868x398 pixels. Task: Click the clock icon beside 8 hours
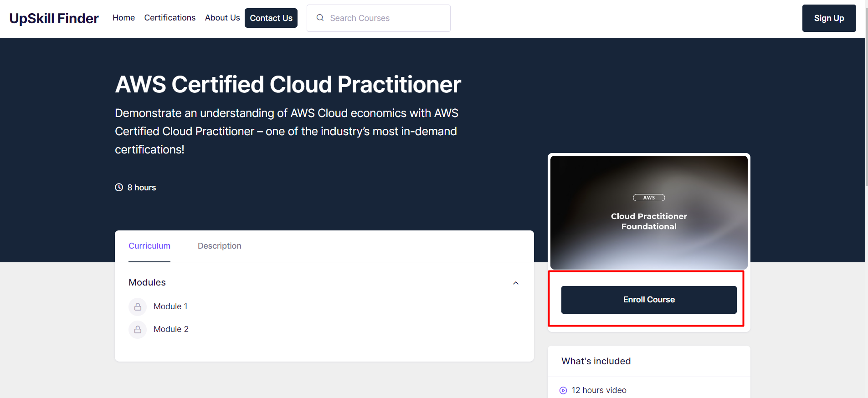[x=119, y=187]
